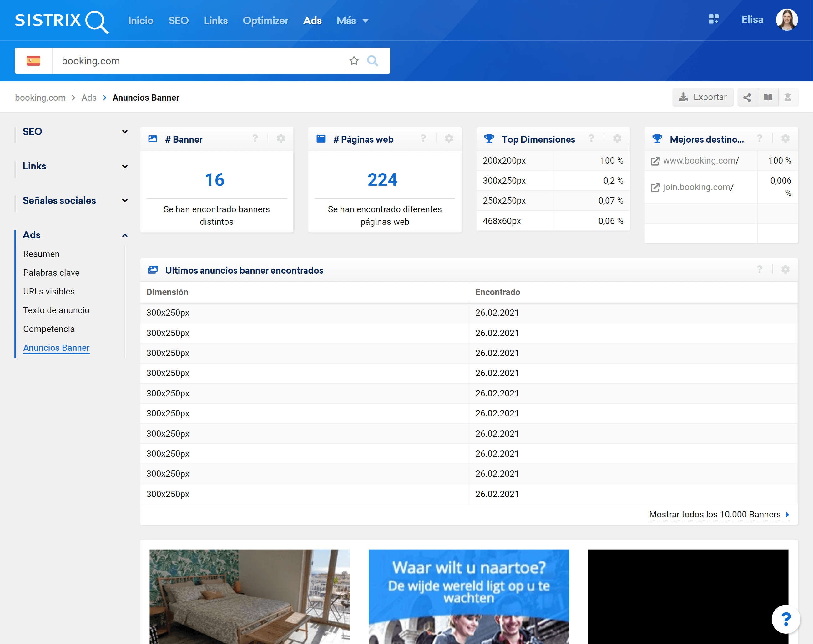Select the Spain country flag selector

click(x=33, y=61)
